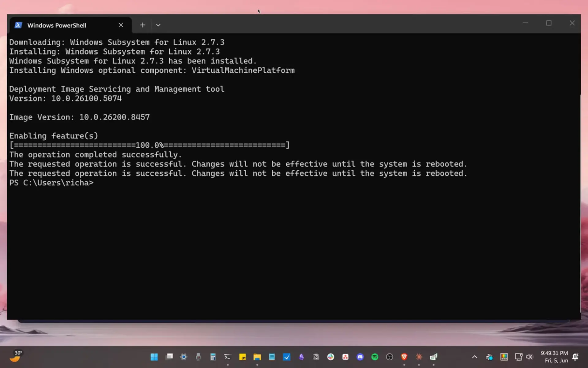Viewport: 588px width, 368px height.
Task: Open PowerToys tray icon
Action: pos(504,357)
